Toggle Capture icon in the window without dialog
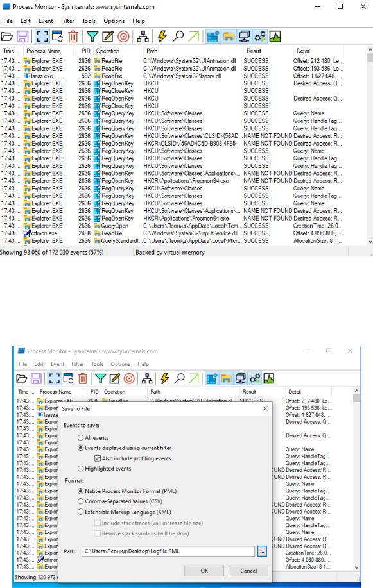The height and width of the screenshot is (588, 373). pyautogui.click(x=42, y=37)
